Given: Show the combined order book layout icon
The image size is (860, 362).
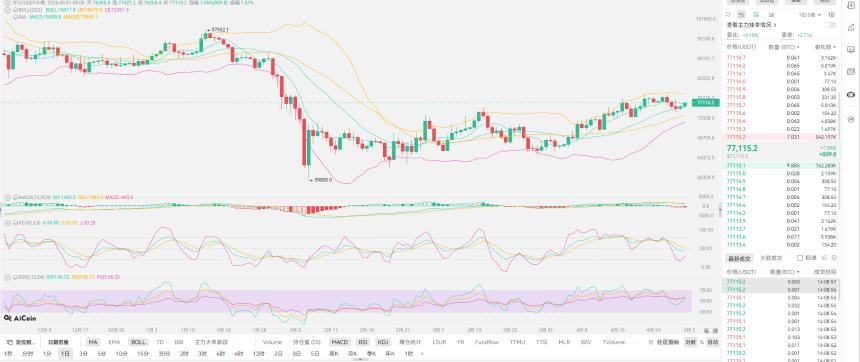Looking at the screenshot, I should pos(742,15).
